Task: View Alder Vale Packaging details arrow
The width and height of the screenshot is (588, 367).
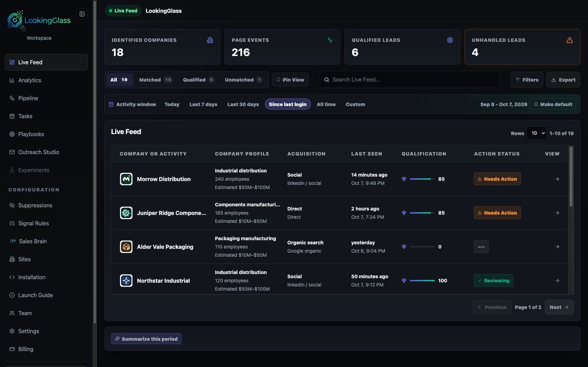Action: tap(557, 247)
